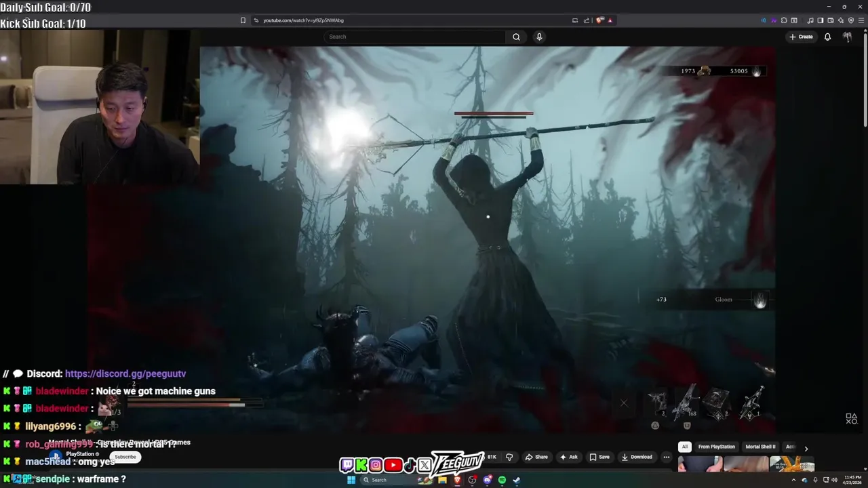Click the Ask button under video
The image size is (868, 488).
[568, 457]
